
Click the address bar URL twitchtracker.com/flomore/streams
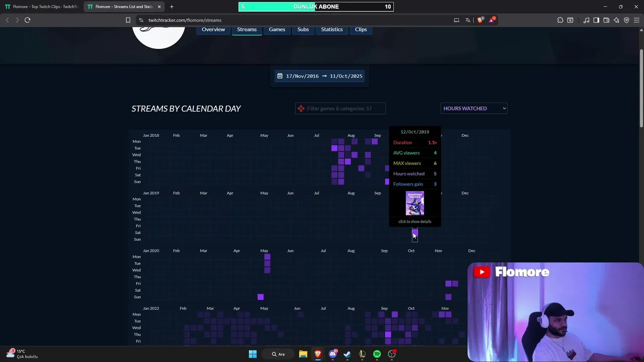click(185, 20)
